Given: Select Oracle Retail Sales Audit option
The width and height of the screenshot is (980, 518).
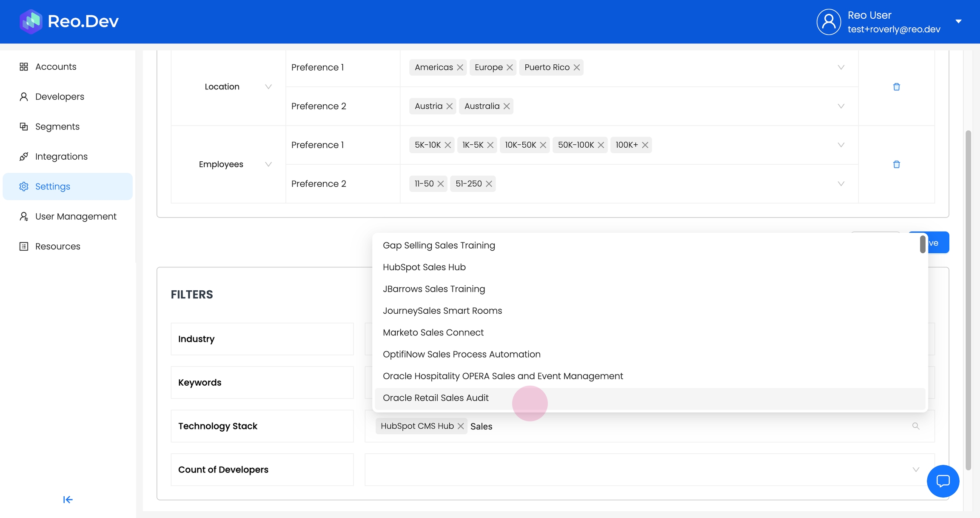Looking at the screenshot, I should click(436, 398).
